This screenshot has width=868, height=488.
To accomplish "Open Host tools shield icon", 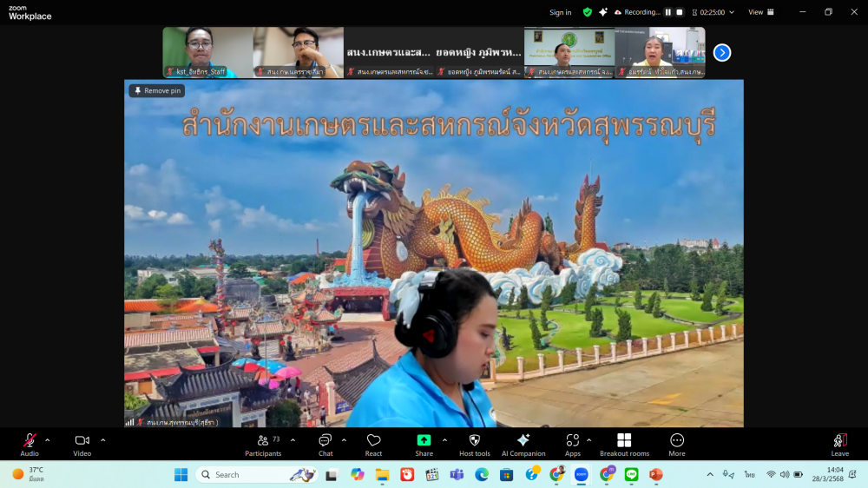I will (x=475, y=441).
